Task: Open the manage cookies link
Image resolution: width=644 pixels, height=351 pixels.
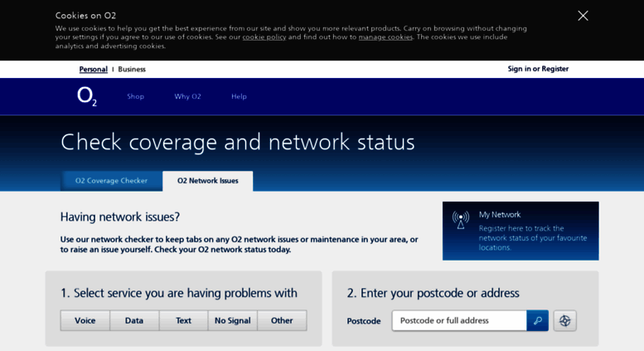Action: pyautogui.click(x=385, y=37)
